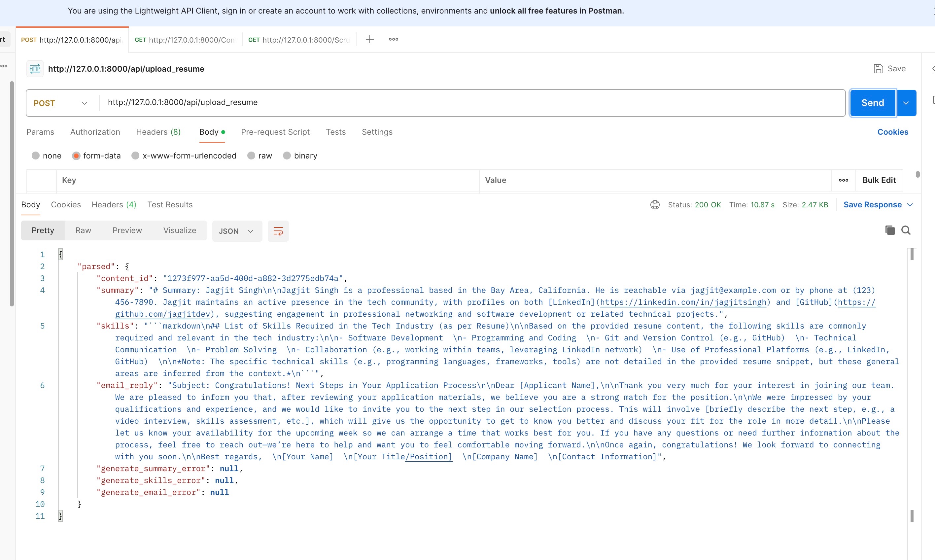Screen dimensions: 935x560
Task: Select the raw body type radio
Action: [x=251, y=156]
